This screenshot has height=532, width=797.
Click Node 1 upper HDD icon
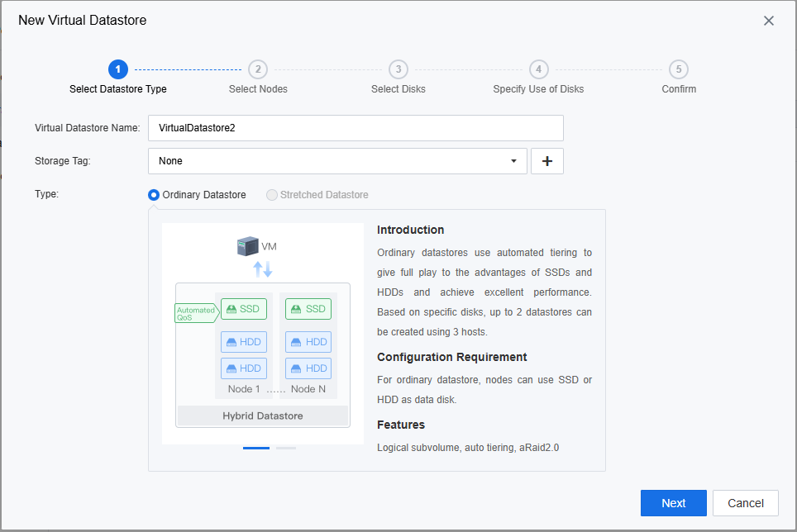tap(244, 342)
